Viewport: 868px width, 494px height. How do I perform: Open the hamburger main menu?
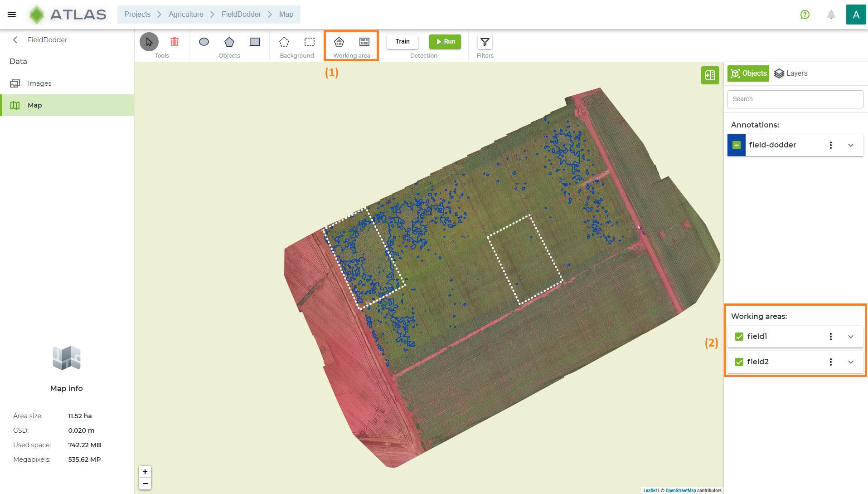12,15
